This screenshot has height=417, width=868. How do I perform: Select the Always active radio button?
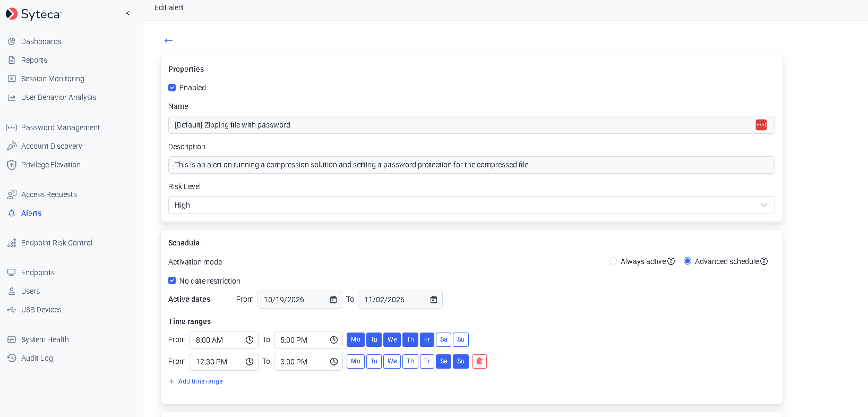point(613,261)
